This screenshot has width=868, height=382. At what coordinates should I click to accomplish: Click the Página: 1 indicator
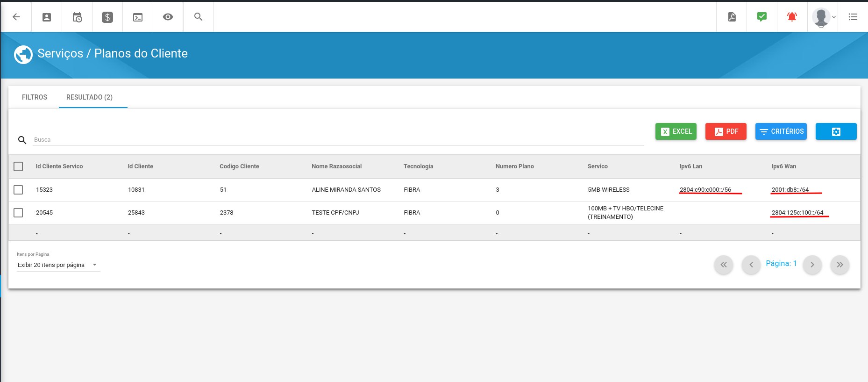pos(781,264)
